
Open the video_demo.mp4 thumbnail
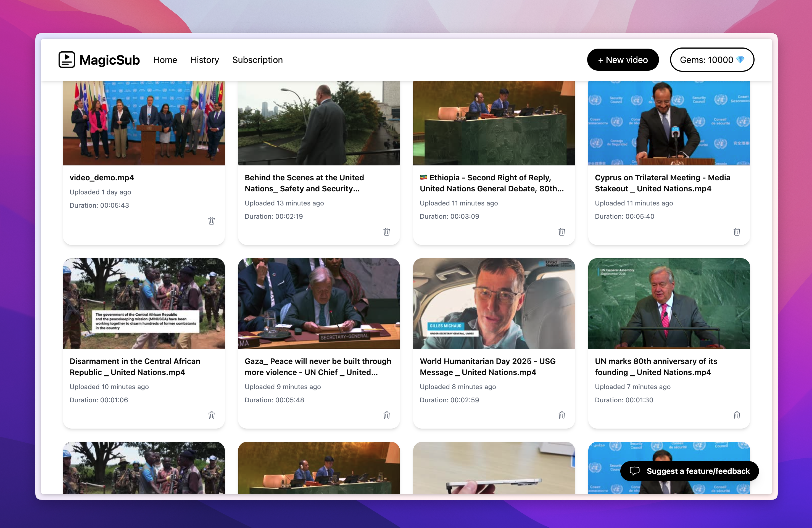click(144, 123)
